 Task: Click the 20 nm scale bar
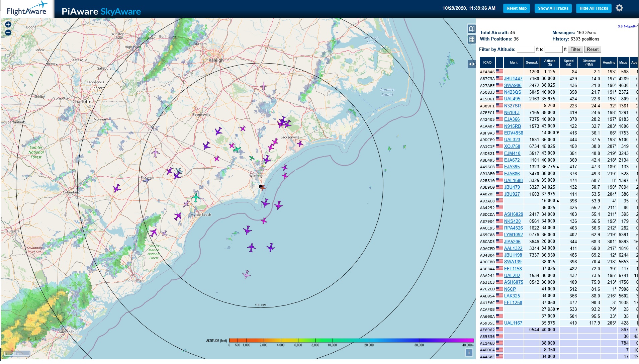[17, 353]
